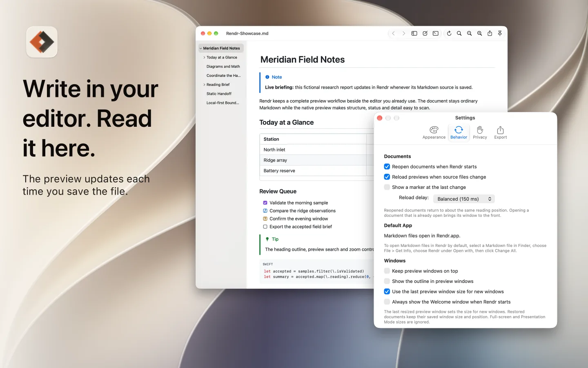Expand the Reading Brief outline item
Image resolution: width=588 pixels, height=368 pixels.
[204, 85]
